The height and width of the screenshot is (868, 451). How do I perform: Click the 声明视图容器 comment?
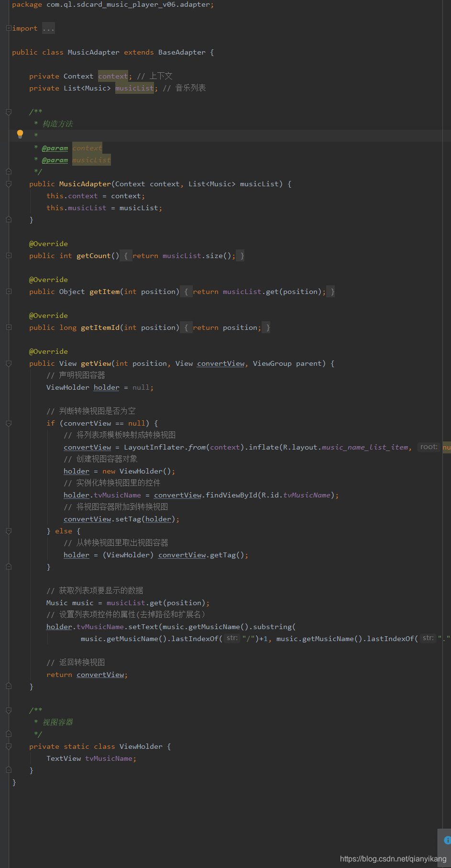(76, 375)
